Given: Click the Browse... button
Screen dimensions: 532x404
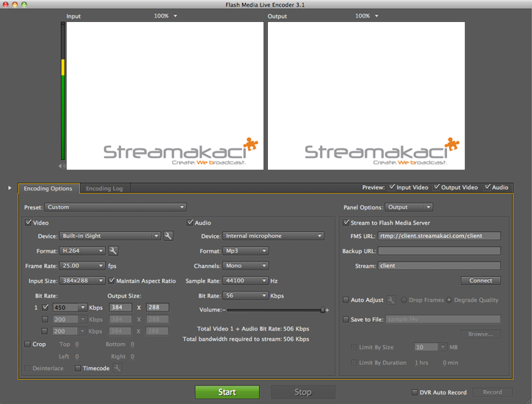Looking at the screenshot, I should click(x=481, y=334).
